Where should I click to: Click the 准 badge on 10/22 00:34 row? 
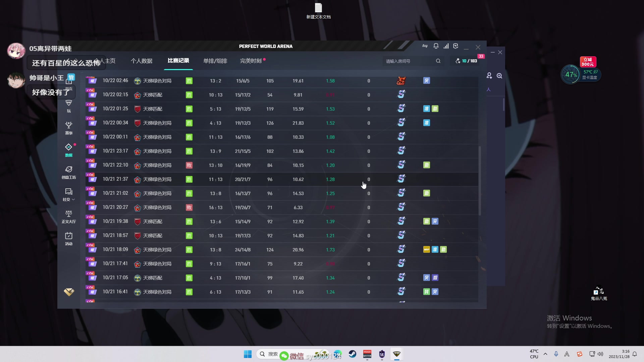point(427,123)
